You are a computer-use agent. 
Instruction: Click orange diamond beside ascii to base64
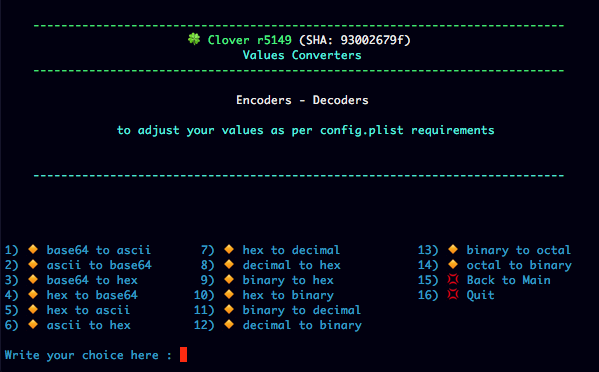(x=33, y=265)
